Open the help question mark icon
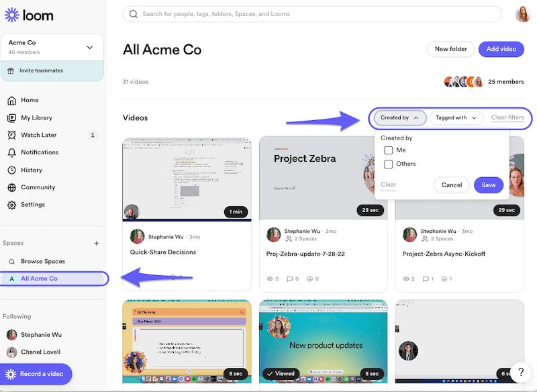This screenshot has height=392, width=537. point(521,372)
